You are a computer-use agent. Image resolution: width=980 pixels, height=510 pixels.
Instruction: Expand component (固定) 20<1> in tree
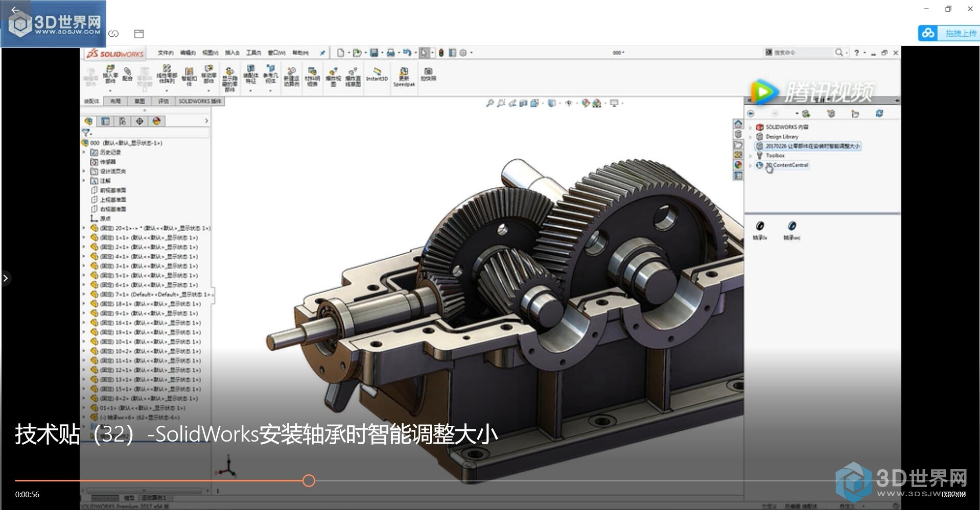point(84,228)
